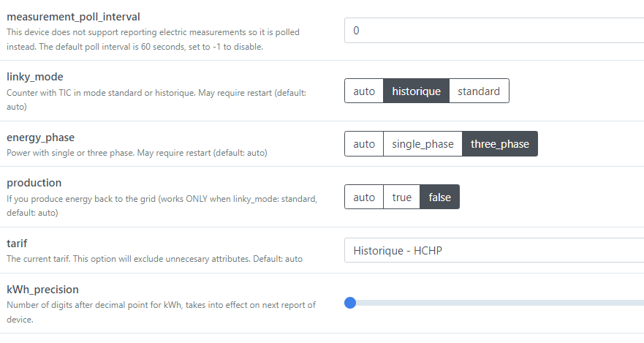Click the tarif setting label
This screenshot has width=644, height=343.
[x=18, y=244]
